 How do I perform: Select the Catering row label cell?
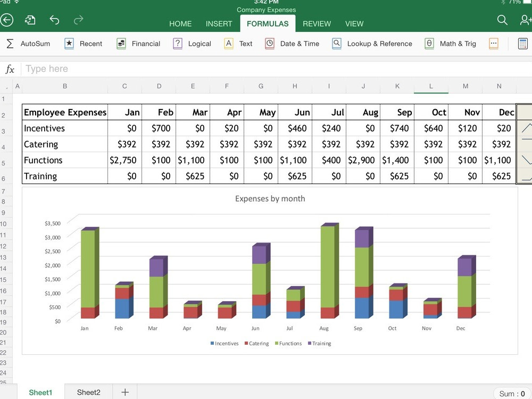tap(65, 144)
